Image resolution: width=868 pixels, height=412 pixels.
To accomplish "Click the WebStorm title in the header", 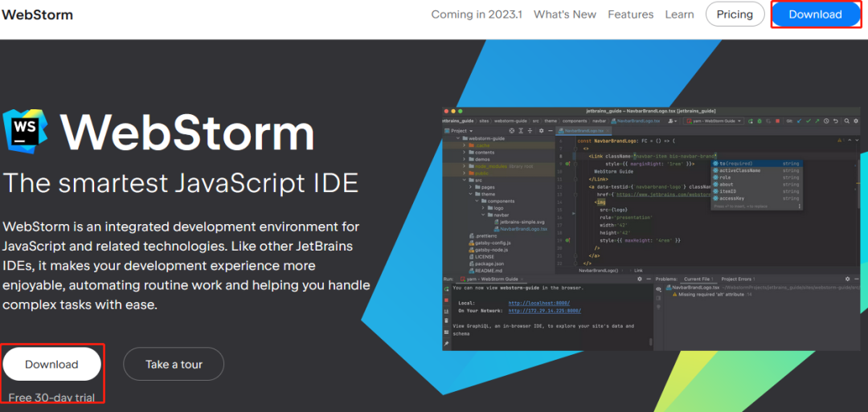I will point(37,14).
